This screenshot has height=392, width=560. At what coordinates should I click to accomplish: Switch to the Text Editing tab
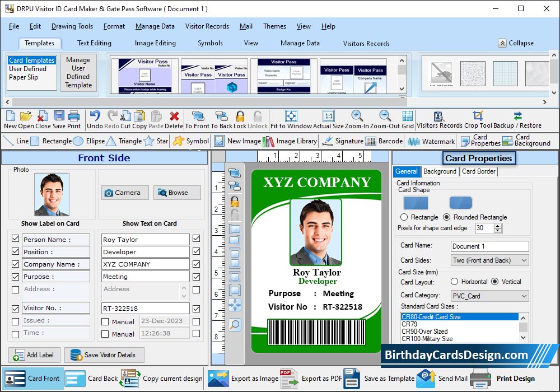point(94,43)
